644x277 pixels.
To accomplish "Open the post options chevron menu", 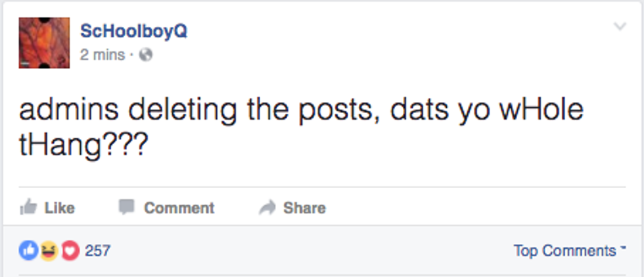I will pyautogui.click(x=620, y=27).
